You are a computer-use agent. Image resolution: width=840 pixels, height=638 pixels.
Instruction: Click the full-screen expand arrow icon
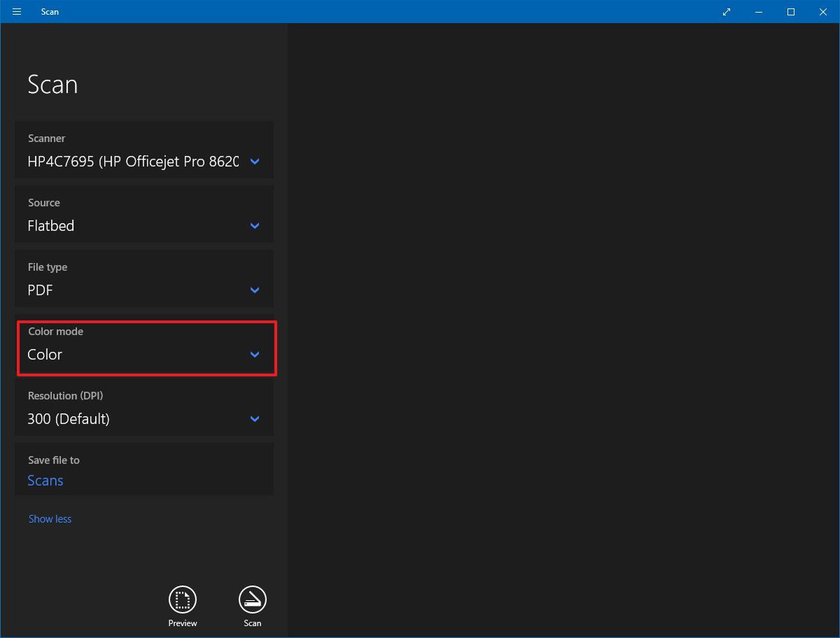[726, 12]
